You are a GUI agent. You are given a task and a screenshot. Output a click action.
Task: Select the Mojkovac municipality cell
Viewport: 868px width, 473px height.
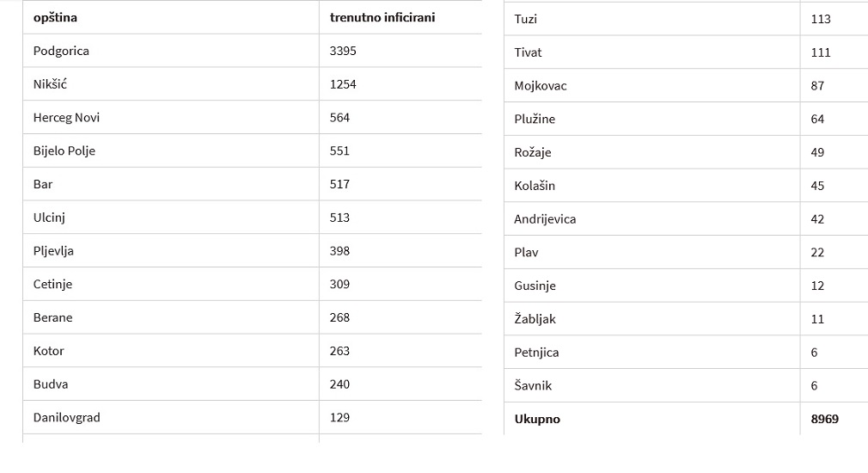coord(651,85)
